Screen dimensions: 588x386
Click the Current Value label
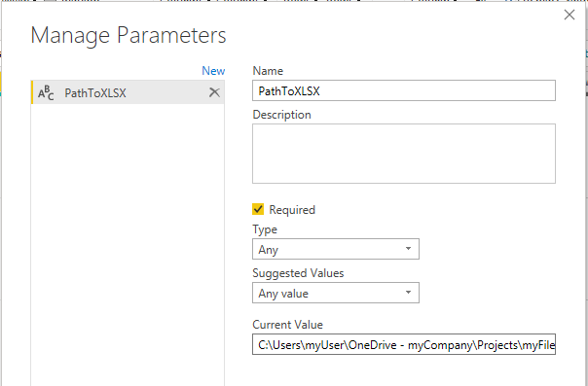click(x=287, y=325)
